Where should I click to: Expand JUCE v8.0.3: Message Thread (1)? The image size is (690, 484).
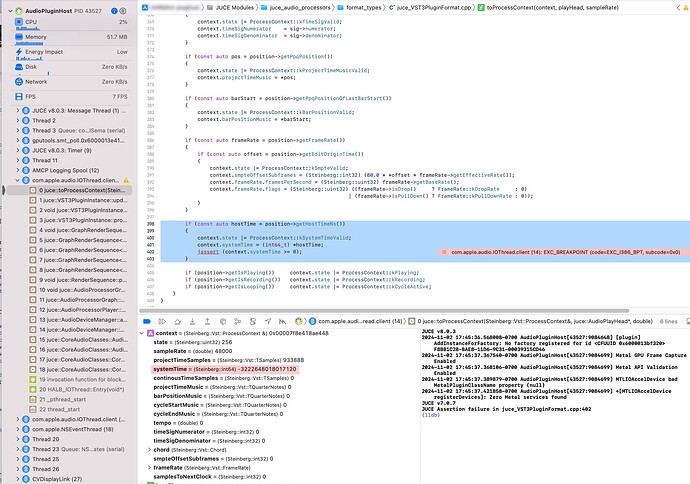18,110
